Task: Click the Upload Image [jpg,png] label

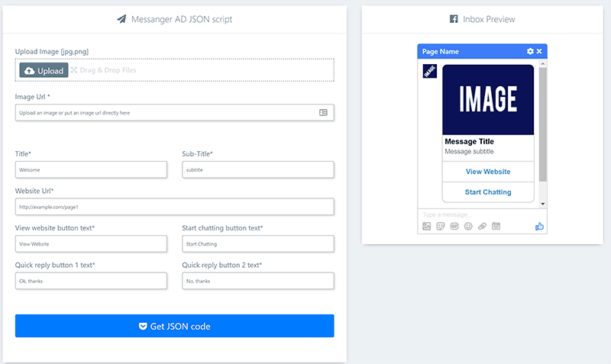Action: [x=52, y=51]
